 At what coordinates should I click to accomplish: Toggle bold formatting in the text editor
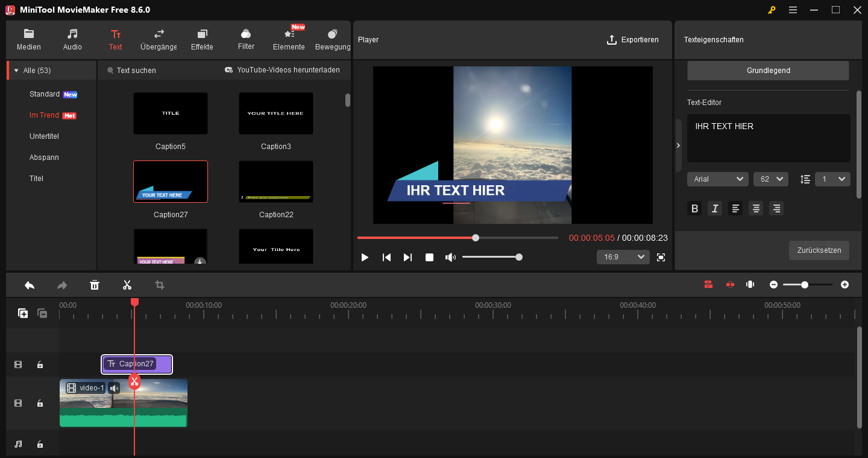(x=694, y=208)
